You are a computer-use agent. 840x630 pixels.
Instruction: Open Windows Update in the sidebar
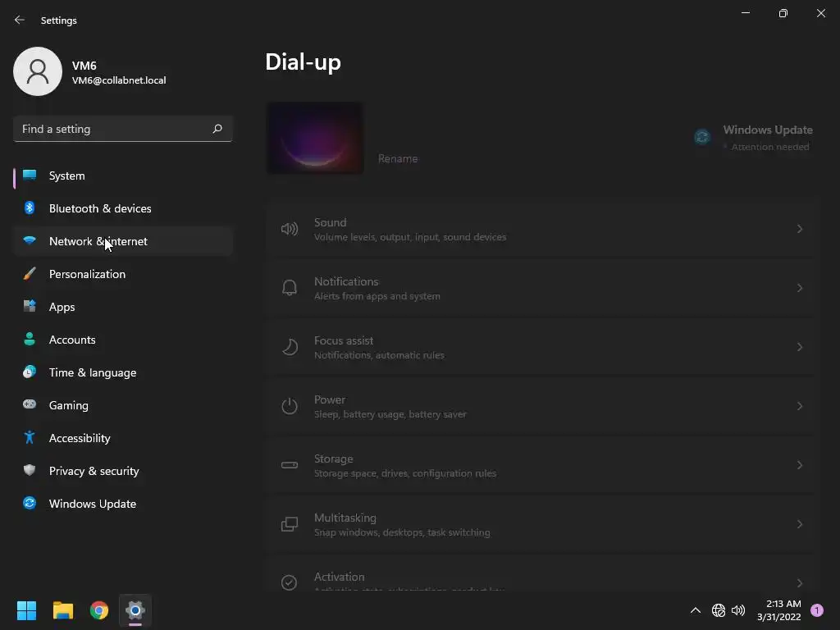(x=123, y=504)
